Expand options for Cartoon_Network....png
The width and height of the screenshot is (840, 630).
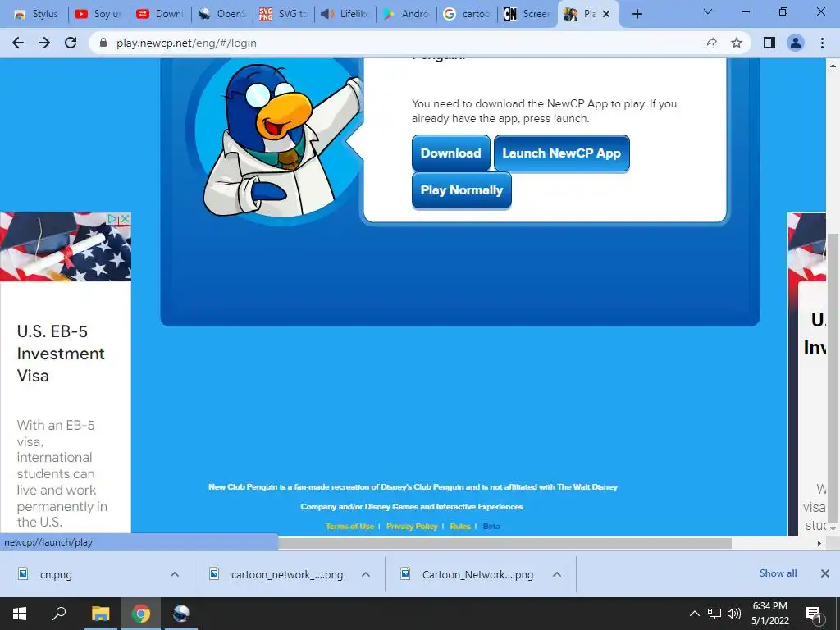557,574
